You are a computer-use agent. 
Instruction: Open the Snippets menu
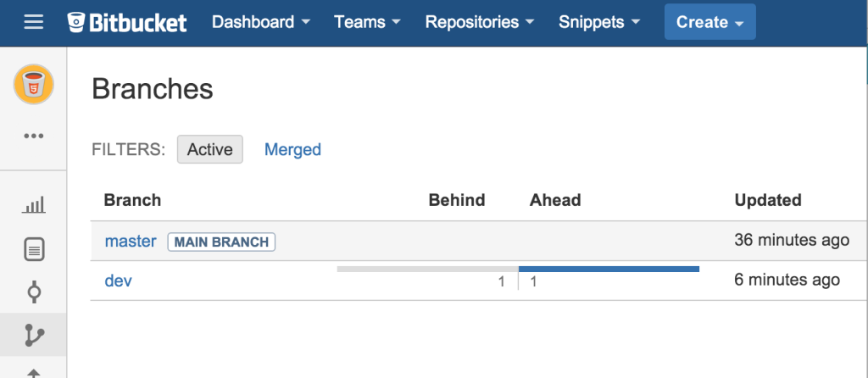click(x=599, y=23)
